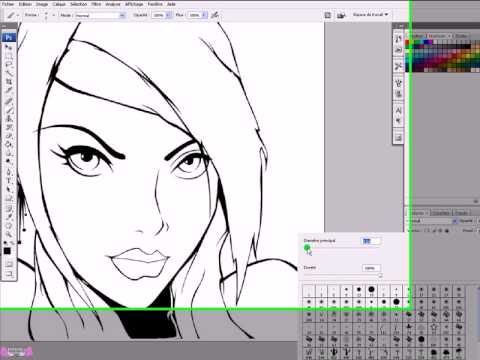Open the Clone Source panel icon
This screenshot has height=360, width=480.
(398, 94)
